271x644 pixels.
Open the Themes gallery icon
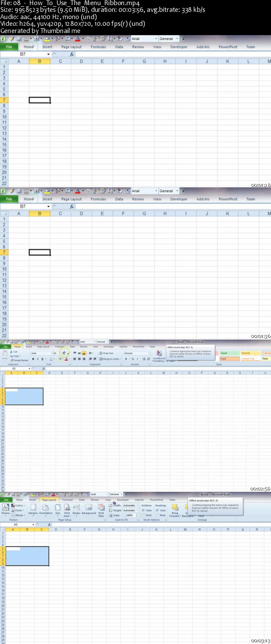pos(6,507)
